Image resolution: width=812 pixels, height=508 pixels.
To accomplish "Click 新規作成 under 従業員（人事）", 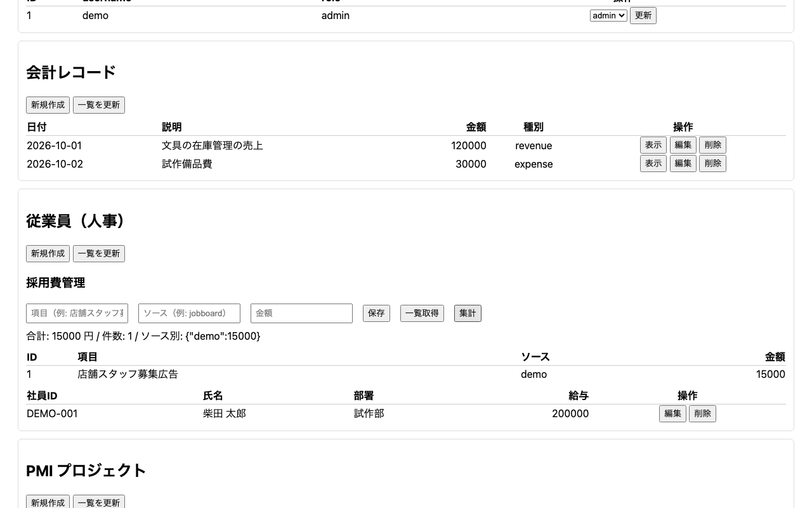I will pyautogui.click(x=48, y=253).
